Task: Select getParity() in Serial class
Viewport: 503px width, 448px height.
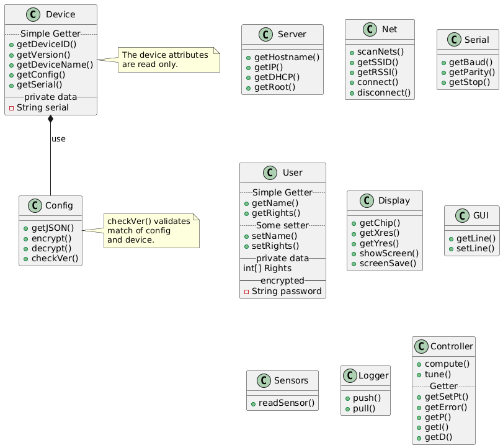Action: pos(472,72)
